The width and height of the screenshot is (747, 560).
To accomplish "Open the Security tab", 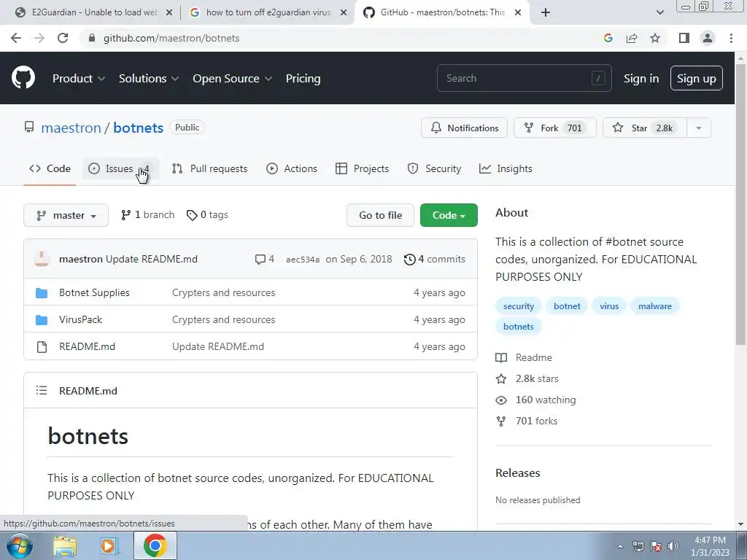I will [x=434, y=168].
